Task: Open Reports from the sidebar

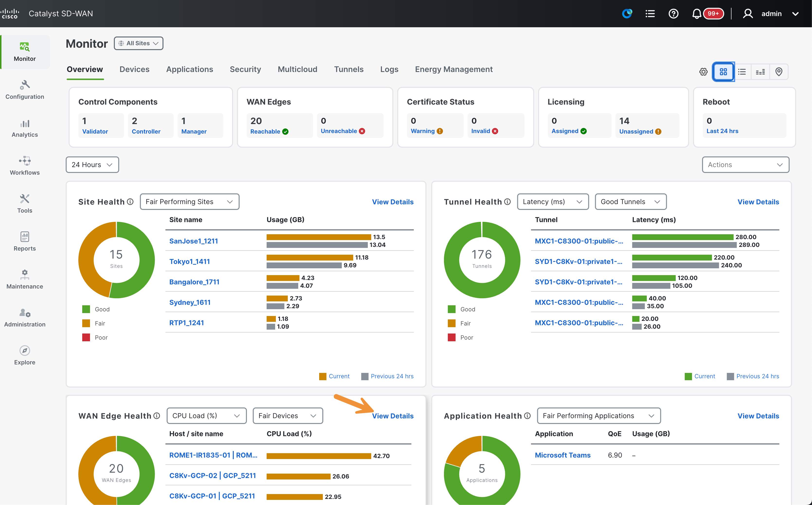Action: click(x=25, y=242)
